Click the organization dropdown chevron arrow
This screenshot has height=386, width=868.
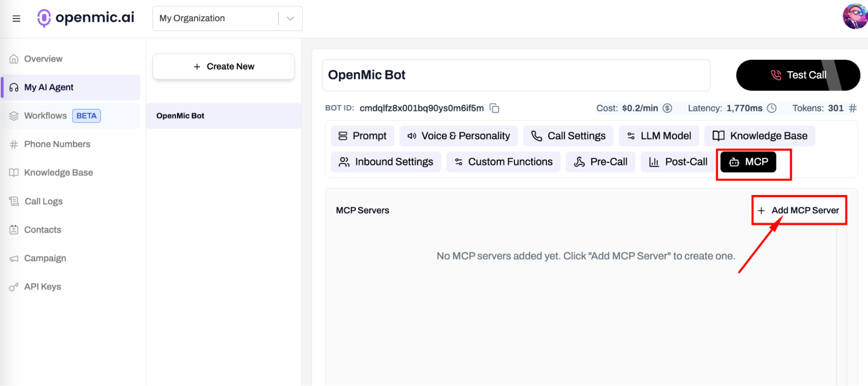290,18
